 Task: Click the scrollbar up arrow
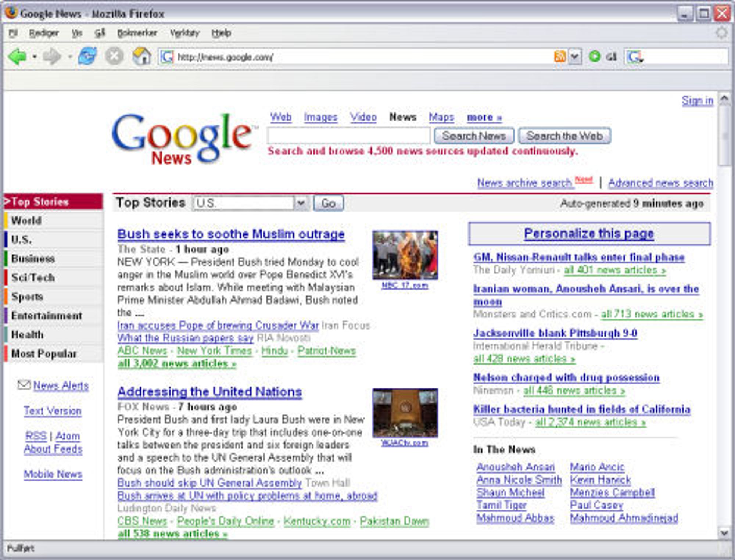click(x=724, y=98)
